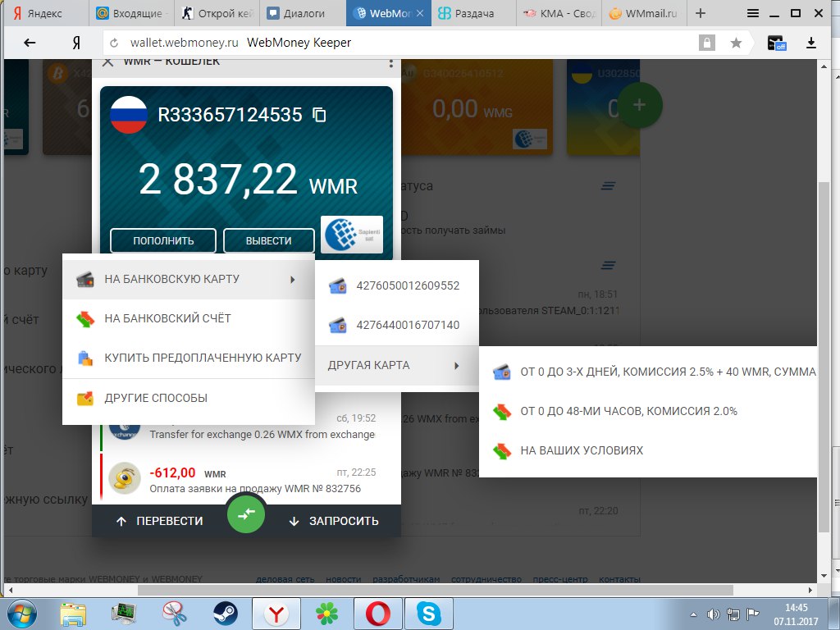Click the extension icon labeled off
Screen dimensions: 840x630
click(x=776, y=43)
